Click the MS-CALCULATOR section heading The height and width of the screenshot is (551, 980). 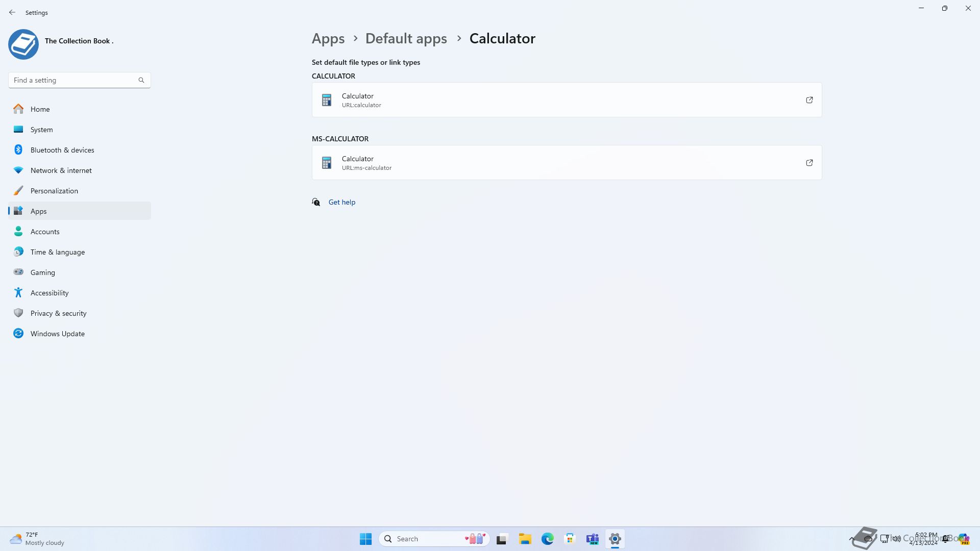(x=340, y=139)
